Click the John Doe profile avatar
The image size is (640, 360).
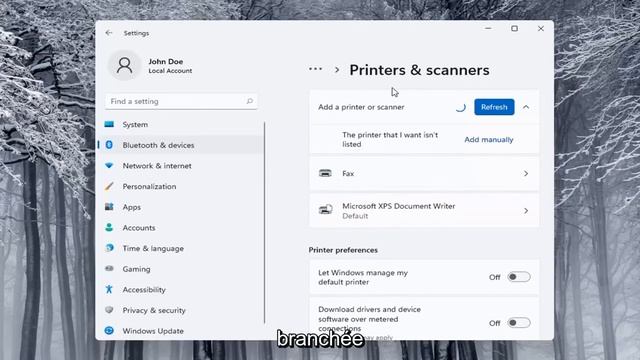coord(124,65)
